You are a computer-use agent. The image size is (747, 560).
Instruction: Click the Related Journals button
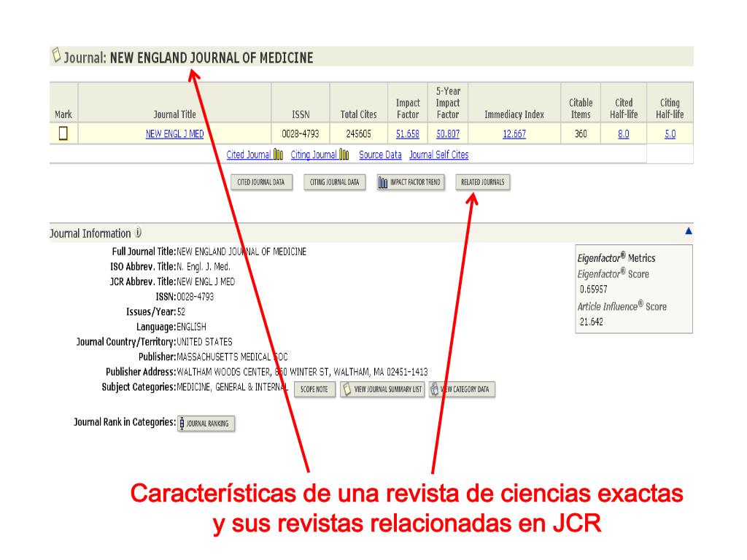(483, 182)
